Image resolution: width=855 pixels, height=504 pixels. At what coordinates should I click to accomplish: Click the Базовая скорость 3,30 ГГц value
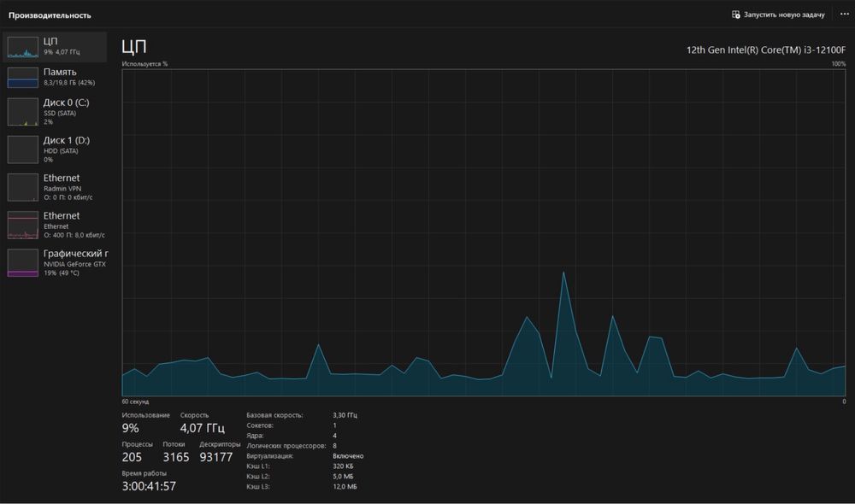coord(345,415)
